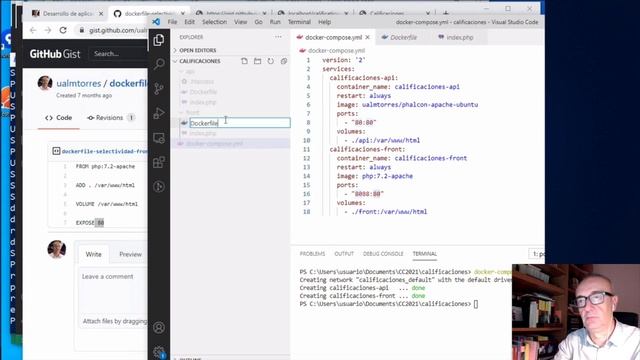
Task: Click the Gist search box
Action: (118, 54)
